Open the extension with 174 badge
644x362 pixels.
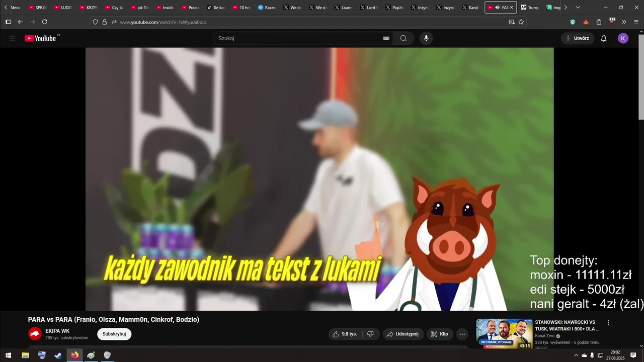tap(612, 21)
